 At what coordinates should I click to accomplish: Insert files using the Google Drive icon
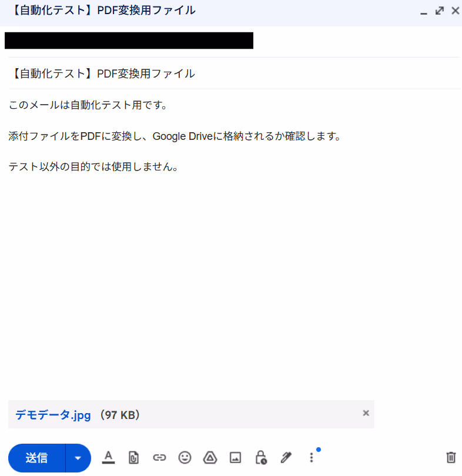(210, 457)
